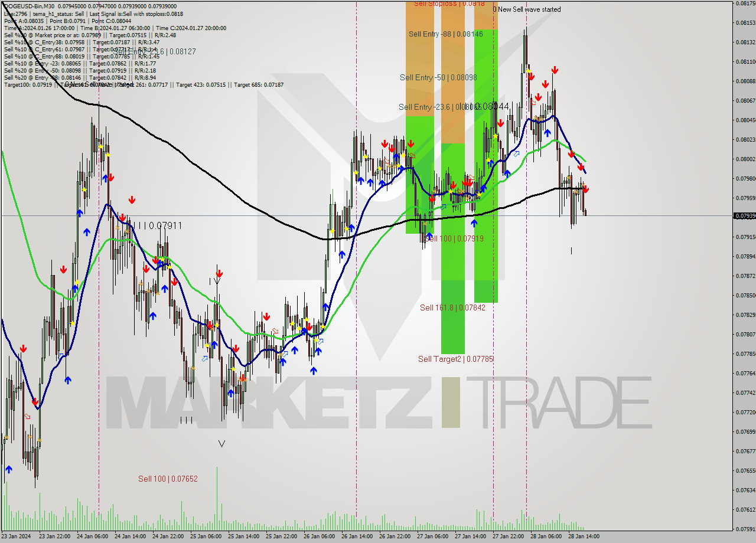Click the 'Sell Target2 | 0.07785' label
The image size is (756, 543).
[x=455, y=359]
